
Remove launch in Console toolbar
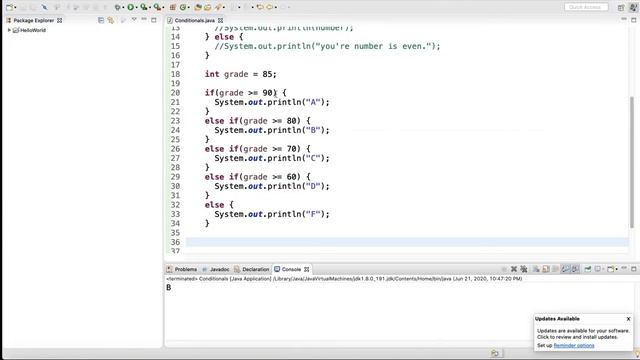click(514, 269)
